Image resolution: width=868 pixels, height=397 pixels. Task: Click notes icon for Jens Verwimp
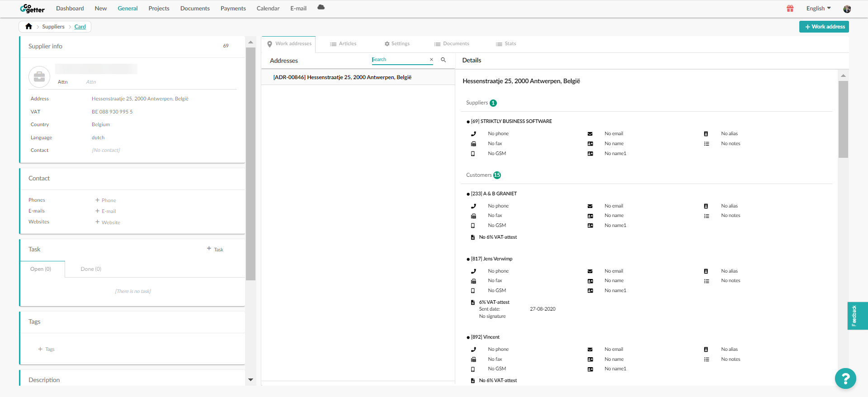pos(706,281)
